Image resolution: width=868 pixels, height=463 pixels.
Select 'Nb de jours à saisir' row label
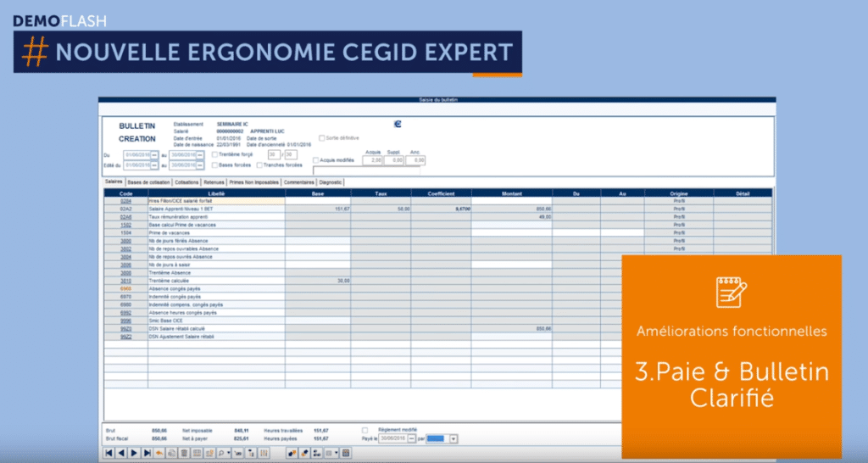point(171,265)
